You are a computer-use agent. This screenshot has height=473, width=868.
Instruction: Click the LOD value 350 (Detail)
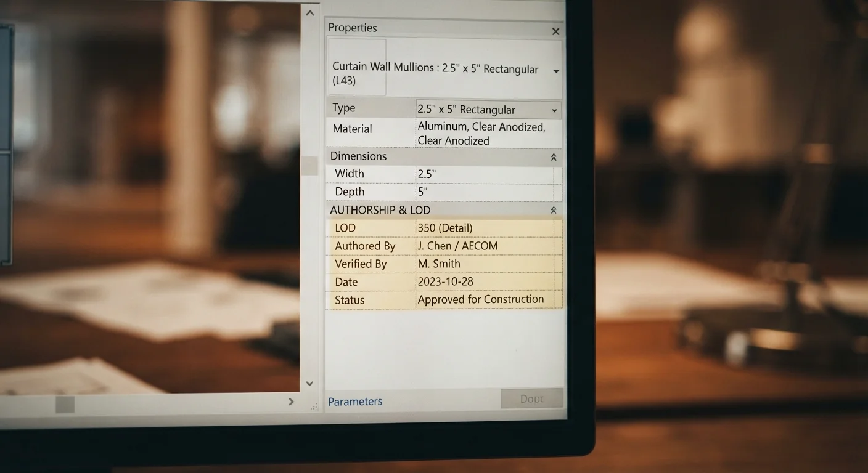(485, 228)
